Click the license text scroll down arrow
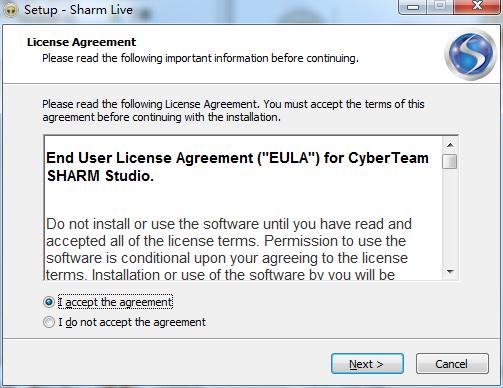Viewport: 503px width, 388px height. coord(450,272)
